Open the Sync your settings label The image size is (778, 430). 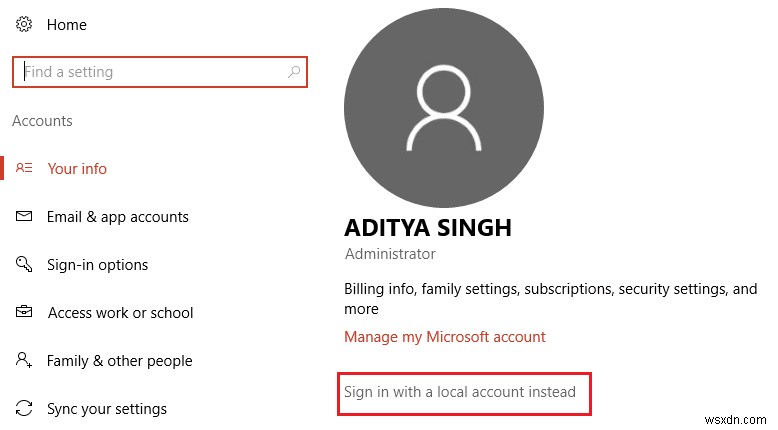pyautogui.click(x=106, y=409)
